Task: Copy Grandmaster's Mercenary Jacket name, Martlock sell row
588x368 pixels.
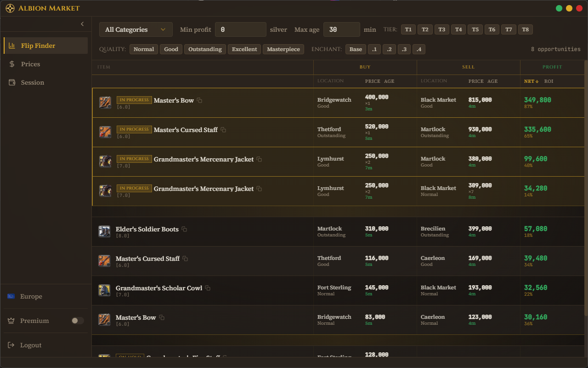Action: point(259,159)
